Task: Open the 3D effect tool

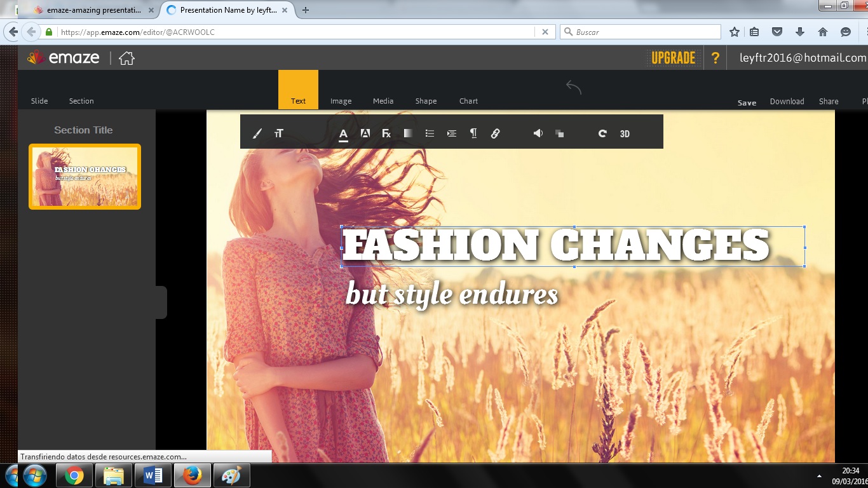Action: (x=625, y=133)
